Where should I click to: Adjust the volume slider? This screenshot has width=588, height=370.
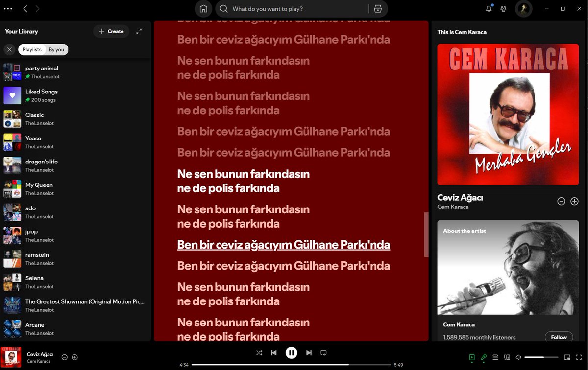pos(541,357)
